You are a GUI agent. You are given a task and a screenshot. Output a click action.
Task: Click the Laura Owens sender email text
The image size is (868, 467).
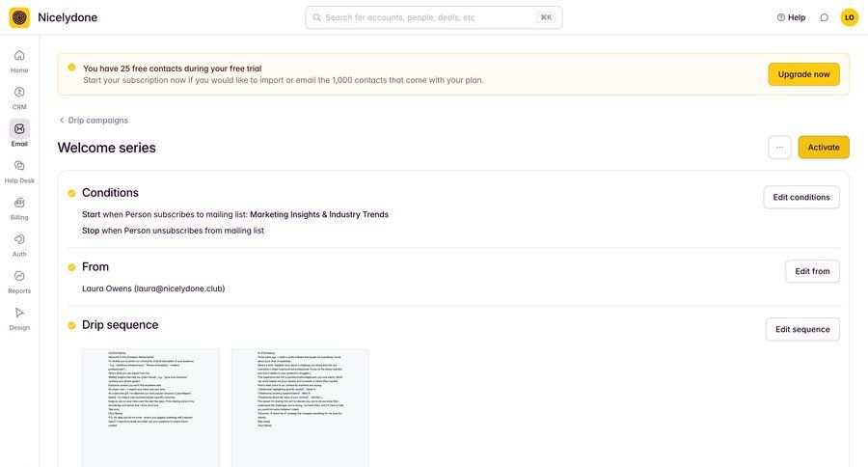[153, 288]
